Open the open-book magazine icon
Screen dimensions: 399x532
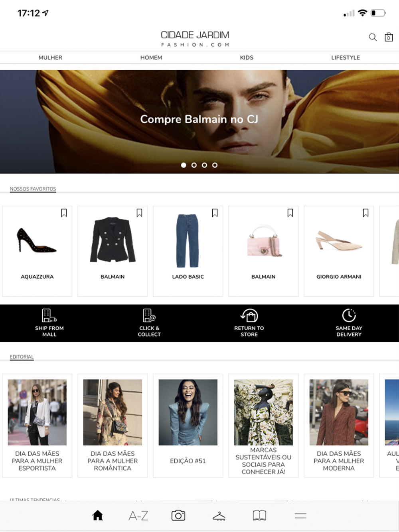tap(259, 515)
